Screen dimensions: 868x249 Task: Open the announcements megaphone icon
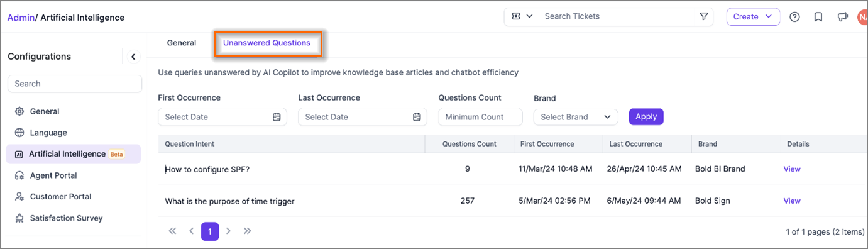pos(842,17)
